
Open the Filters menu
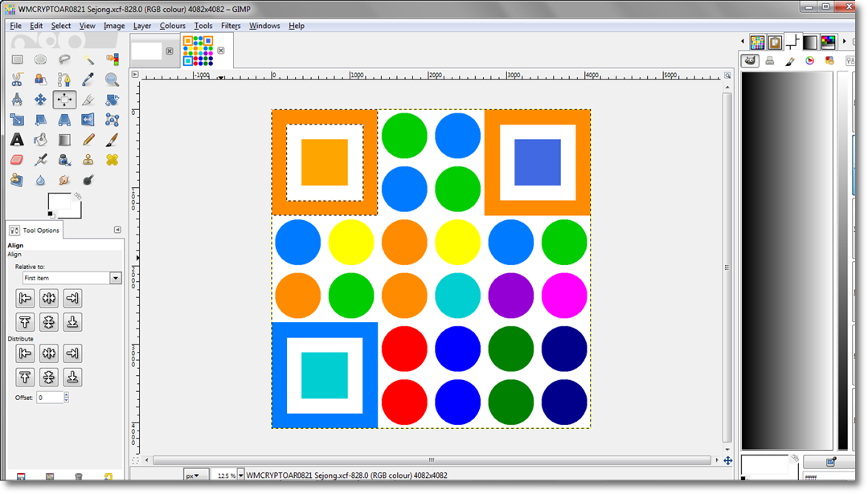[231, 26]
